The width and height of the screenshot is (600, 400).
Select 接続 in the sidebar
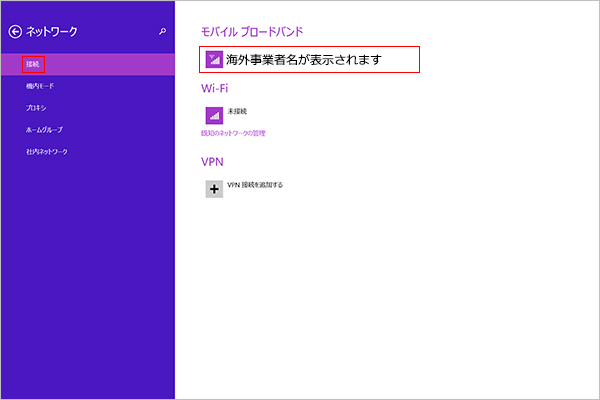point(88,64)
